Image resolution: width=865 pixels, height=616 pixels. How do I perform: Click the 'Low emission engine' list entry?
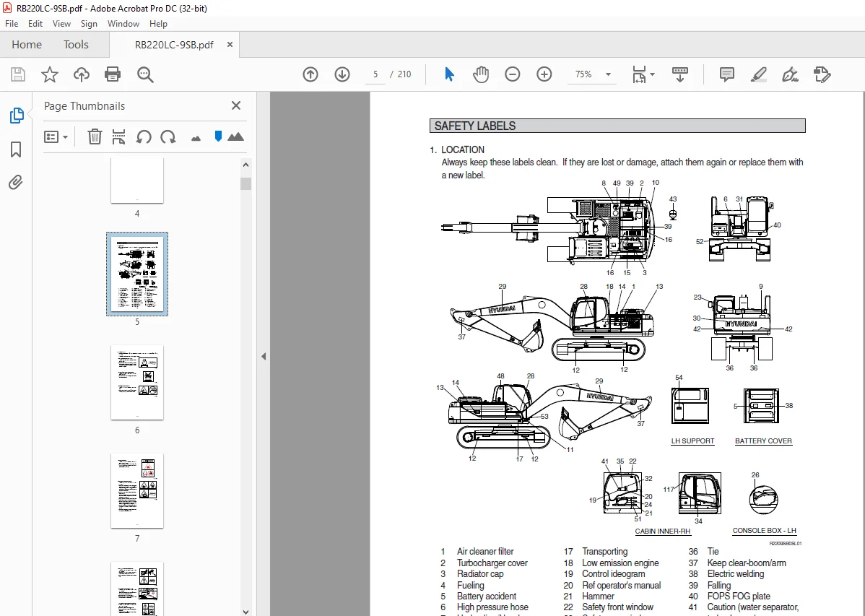620,563
